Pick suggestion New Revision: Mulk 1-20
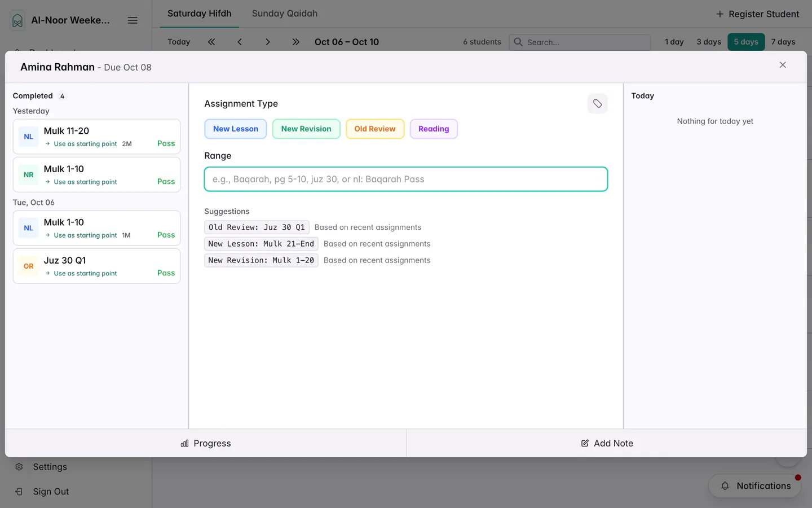 point(261,260)
